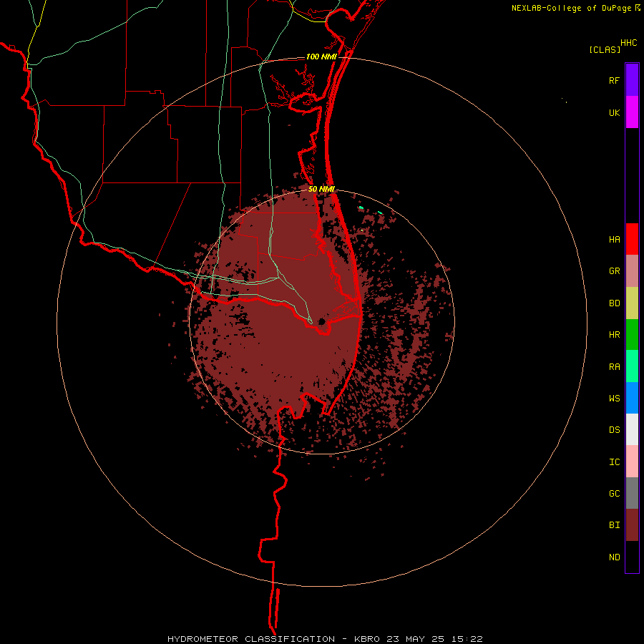644x644 pixels.
Task: Click the HHC product label
Action: pyautogui.click(x=629, y=43)
